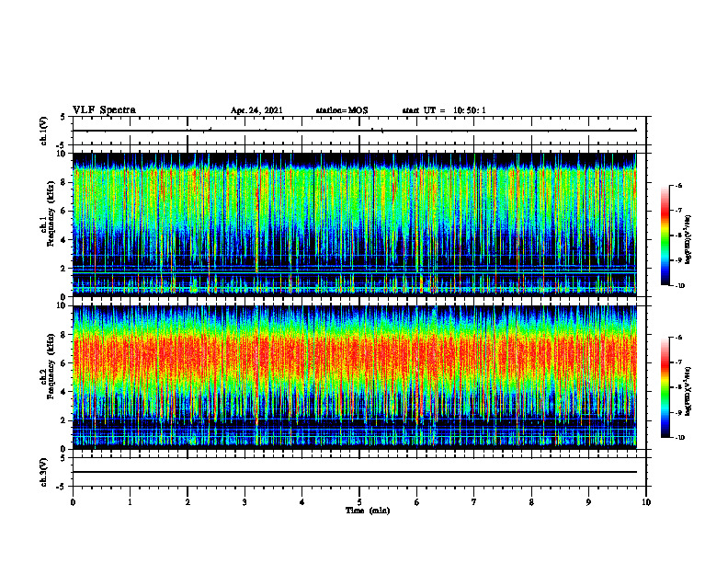Click the ch.1 color bar log(PSD) label
728x563 pixels.
688,239
